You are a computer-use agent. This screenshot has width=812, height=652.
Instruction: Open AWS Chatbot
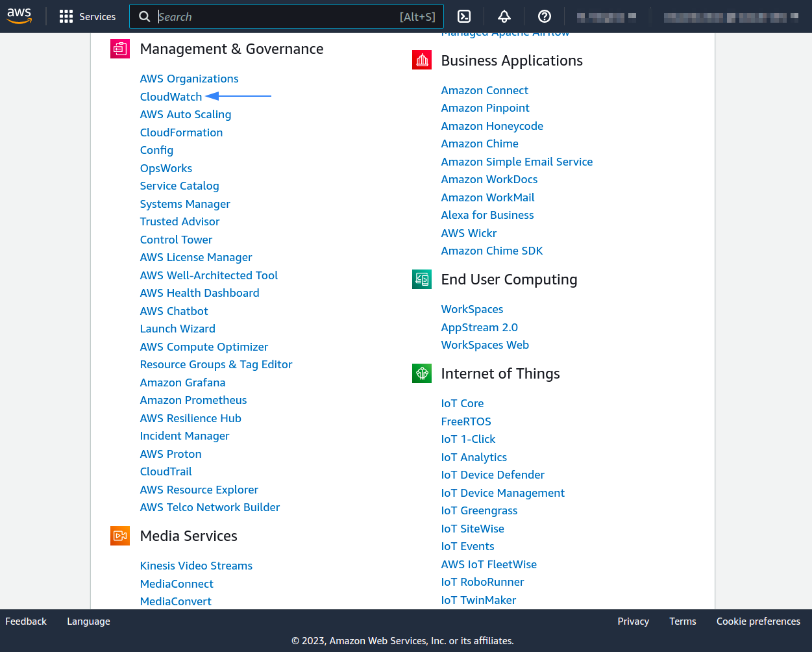coord(174,311)
